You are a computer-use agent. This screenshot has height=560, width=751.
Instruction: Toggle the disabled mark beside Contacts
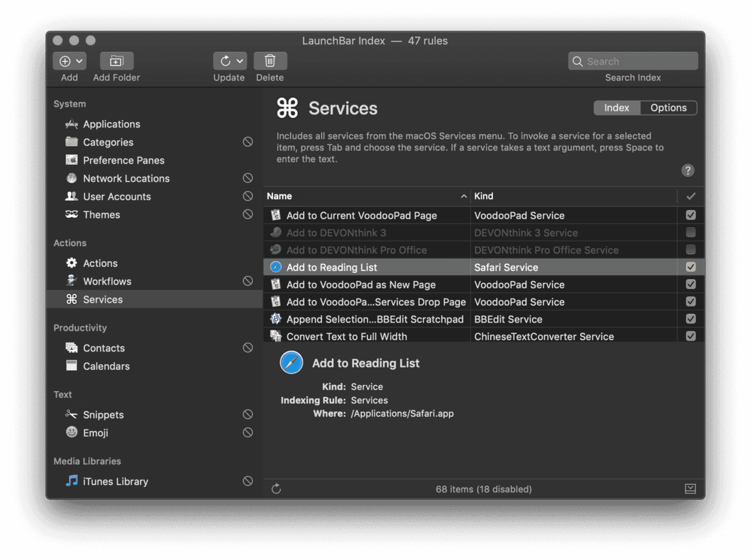[x=247, y=348]
